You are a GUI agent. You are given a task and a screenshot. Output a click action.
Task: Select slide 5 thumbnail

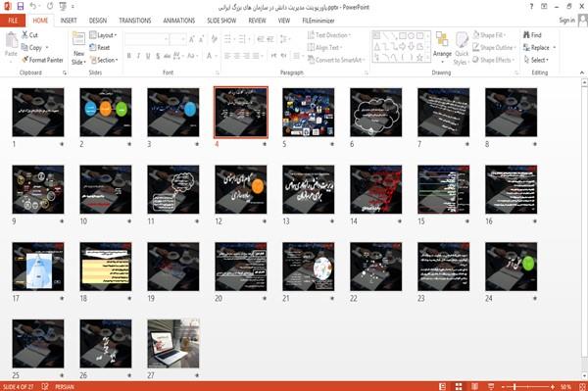coord(309,113)
